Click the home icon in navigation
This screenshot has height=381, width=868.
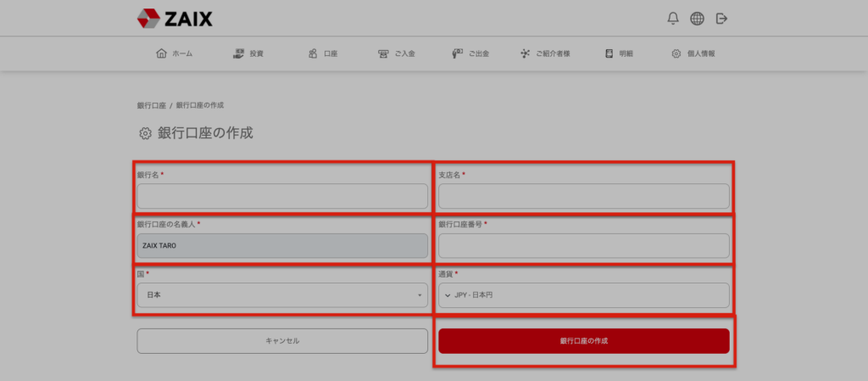coord(162,53)
